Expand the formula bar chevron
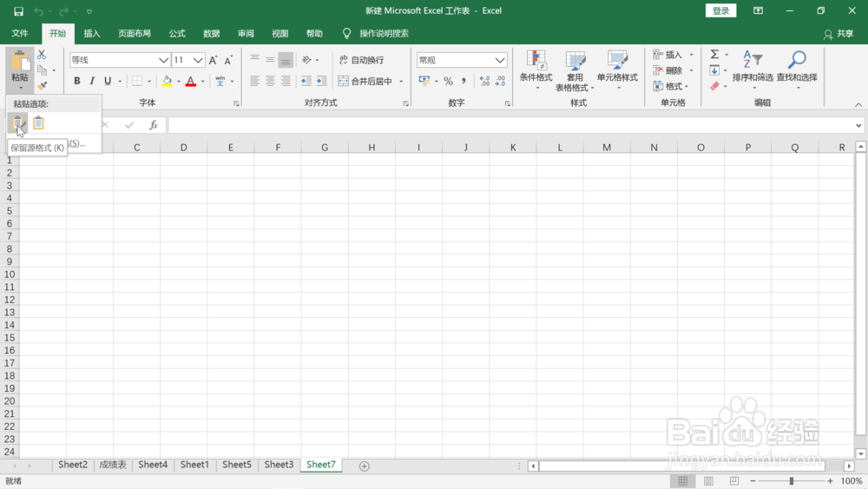Screen dimensions: 868x489 [x=858, y=125]
